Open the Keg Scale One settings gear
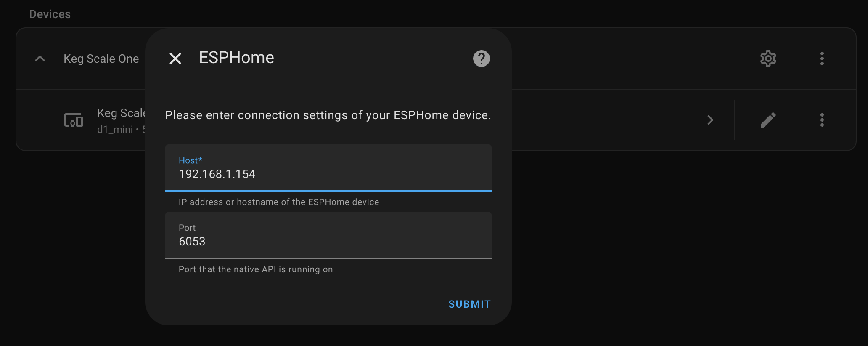Image resolution: width=868 pixels, height=346 pixels. click(768, 59)
